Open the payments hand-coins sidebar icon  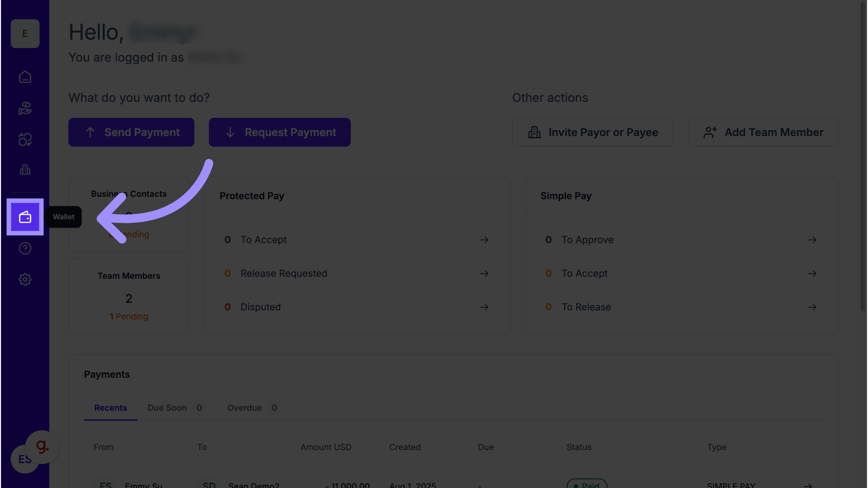[25, 108]
